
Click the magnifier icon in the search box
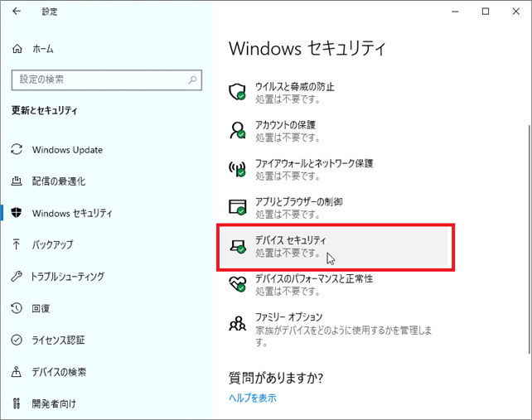[193, 80]
